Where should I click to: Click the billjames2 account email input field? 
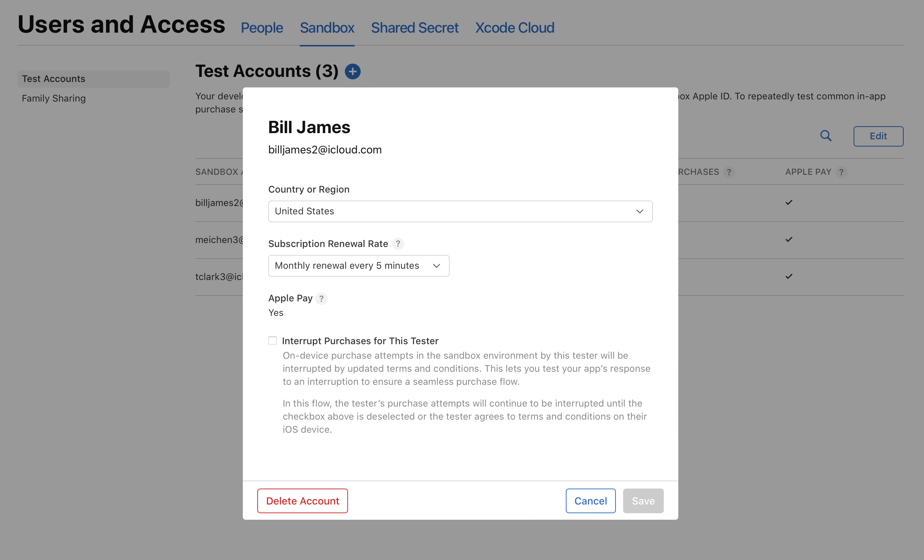[x=325, y=148]
